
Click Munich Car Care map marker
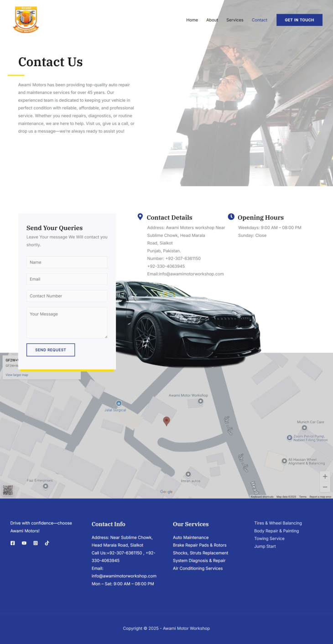(x=304, y=428)
